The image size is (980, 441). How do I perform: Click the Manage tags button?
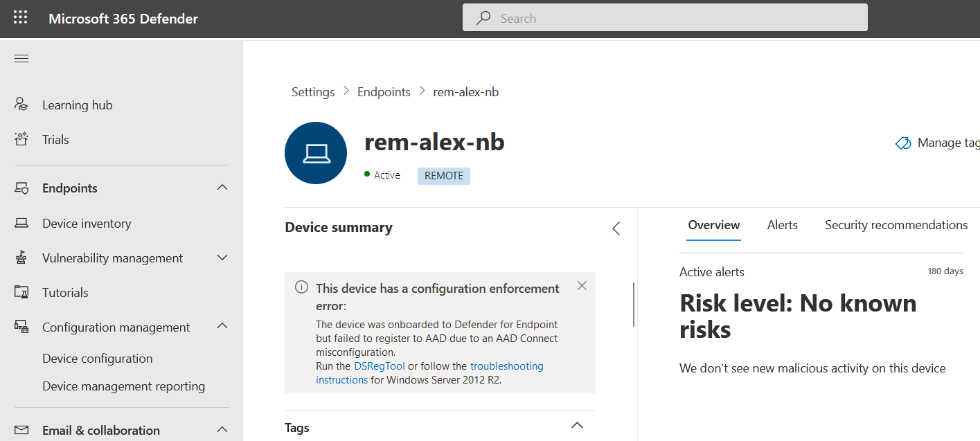tap(938, 143)
